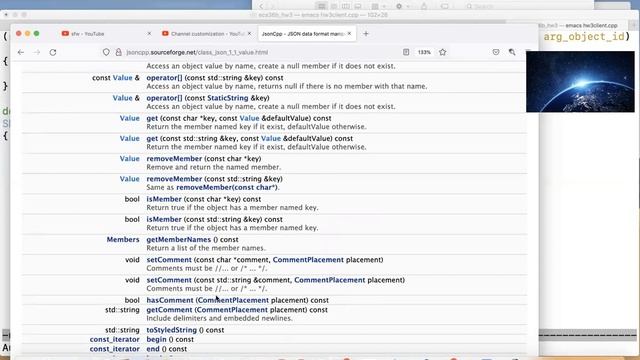Click emacs title bar 'emacs hw3client.cpp'
This screenshot has width=640, height=360.
tap(591, 25)
